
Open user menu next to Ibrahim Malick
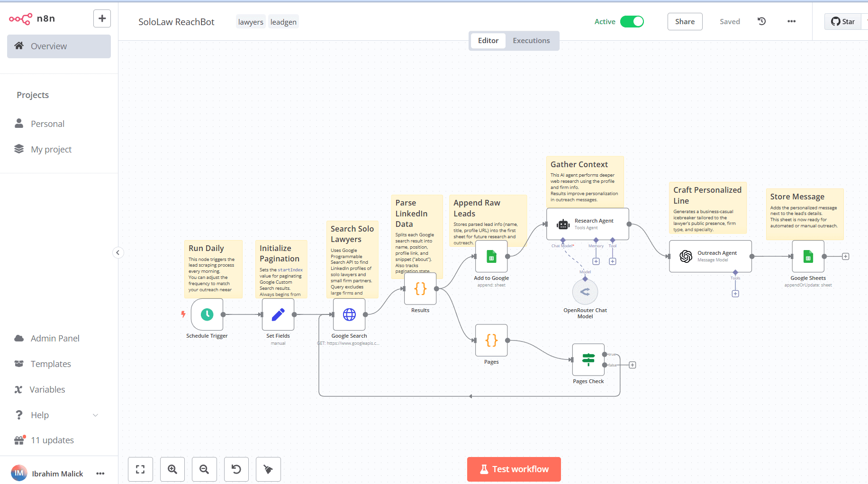click(x=100, y=474)
